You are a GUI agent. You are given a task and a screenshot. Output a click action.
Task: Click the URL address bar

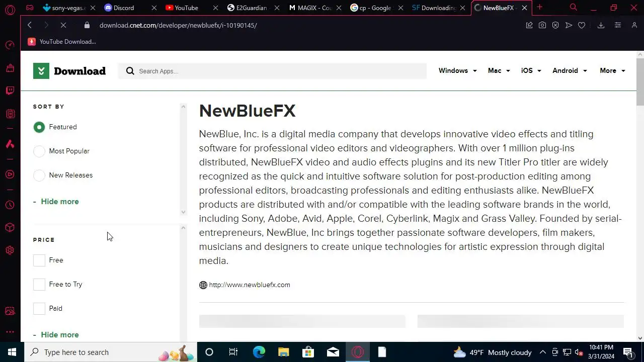(x=178, y=25)
